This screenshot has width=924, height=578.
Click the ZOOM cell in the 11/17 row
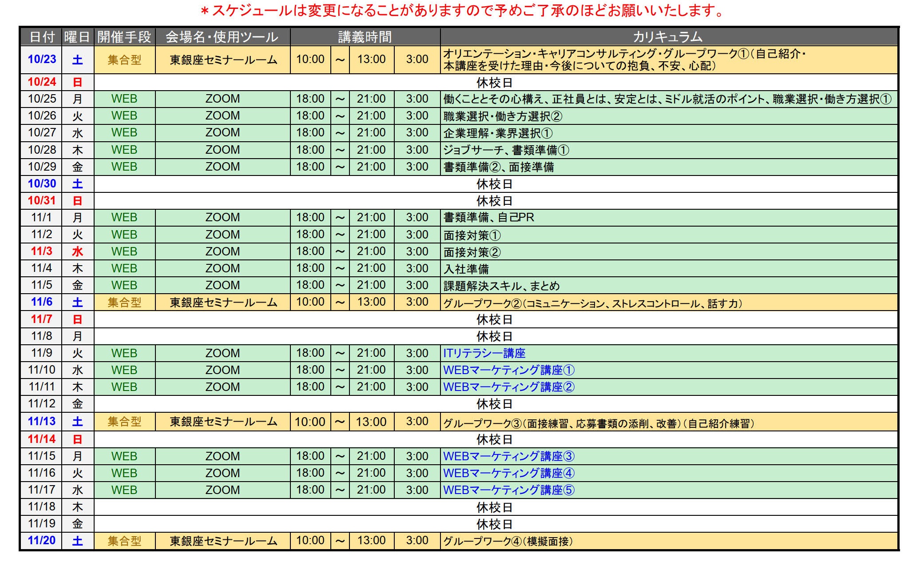click(222, 490)
